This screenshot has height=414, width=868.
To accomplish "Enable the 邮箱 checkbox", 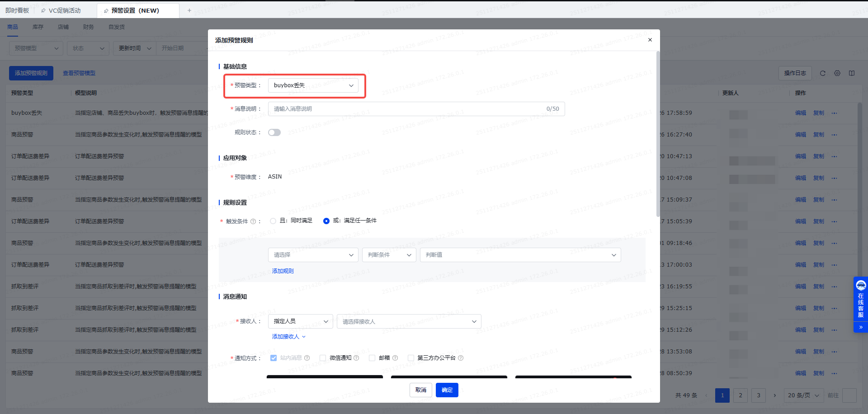I will [x=372, y=358].
